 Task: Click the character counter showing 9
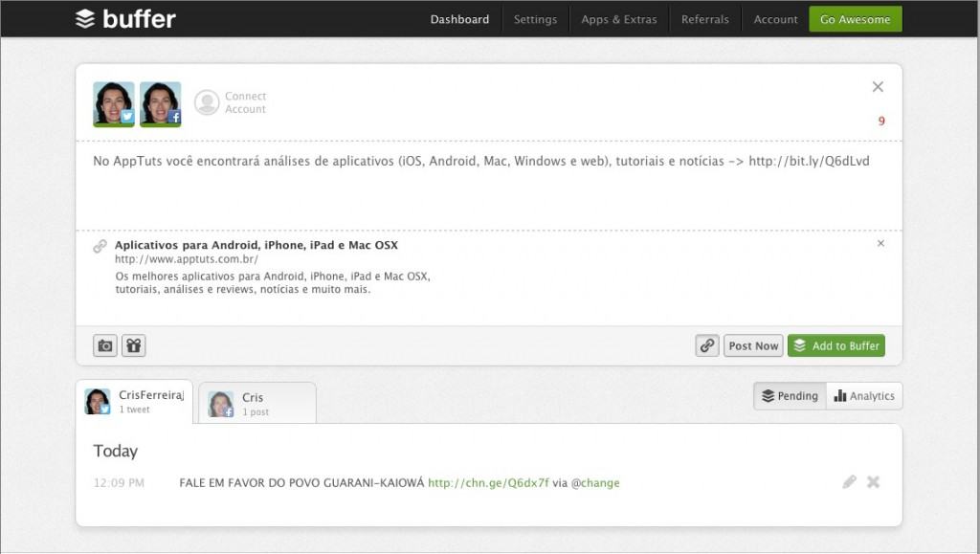point(881,122)
